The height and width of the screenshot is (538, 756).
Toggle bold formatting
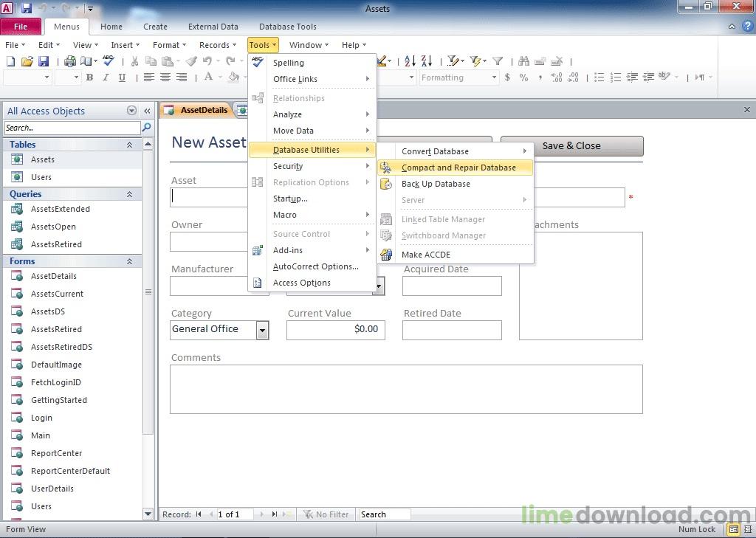pos(89,77)
